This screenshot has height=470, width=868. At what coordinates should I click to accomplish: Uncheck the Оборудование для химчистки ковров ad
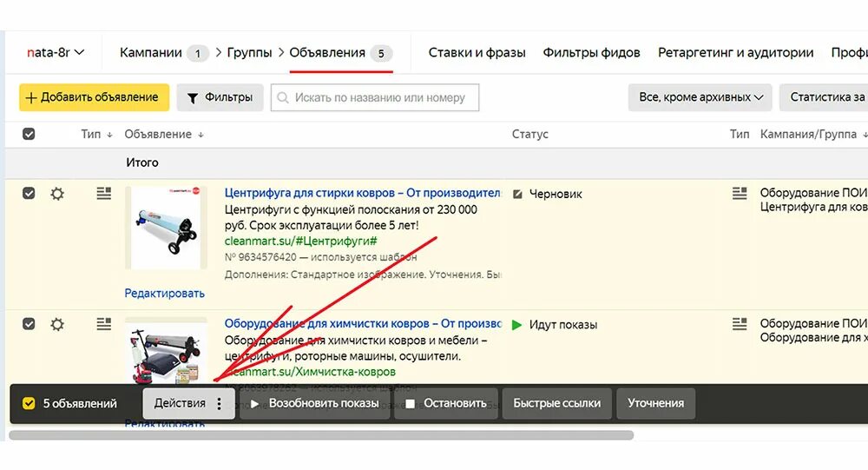pos(29,324)
